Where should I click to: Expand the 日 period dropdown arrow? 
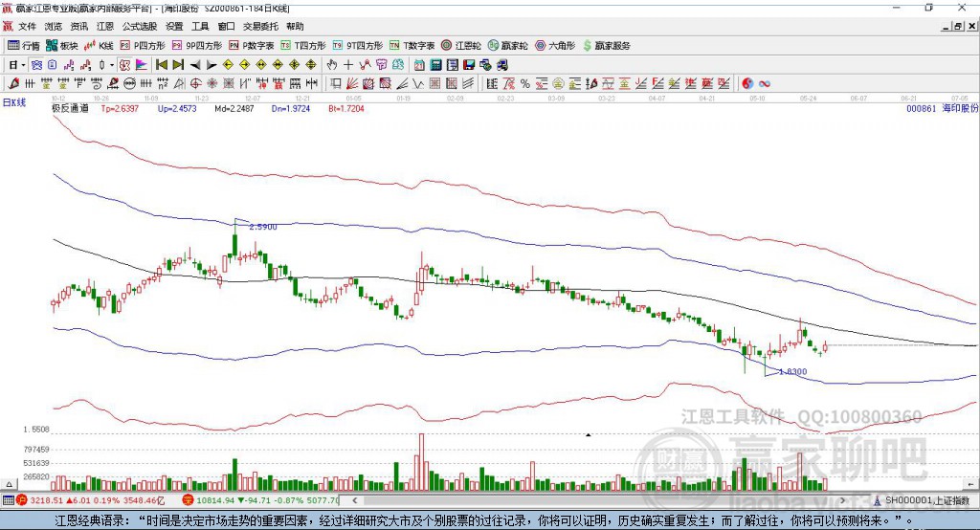pos(23,65)
